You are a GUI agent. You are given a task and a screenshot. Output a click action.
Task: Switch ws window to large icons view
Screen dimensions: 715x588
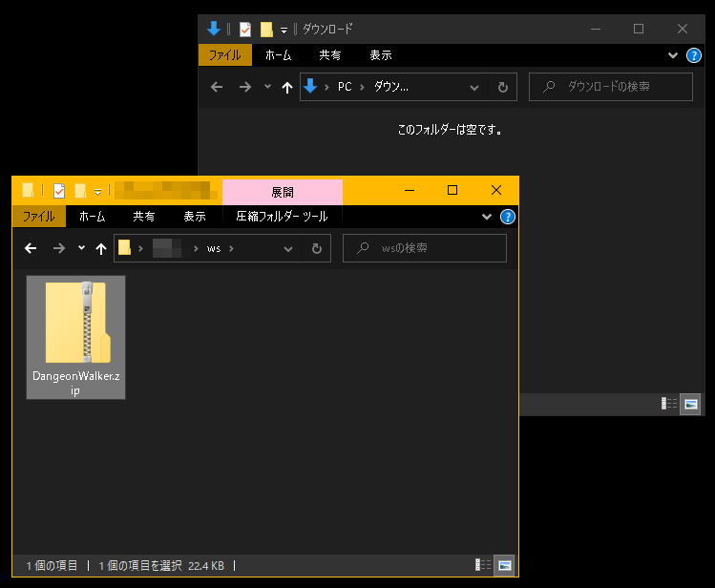click(x=505, y=565)
